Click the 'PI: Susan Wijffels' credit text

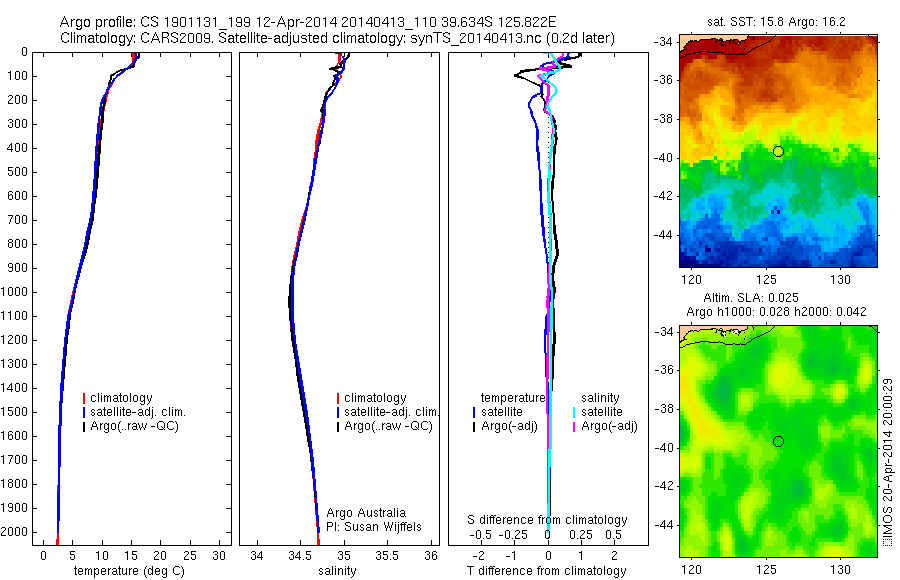pyautogui.click(x=374, y=527)
